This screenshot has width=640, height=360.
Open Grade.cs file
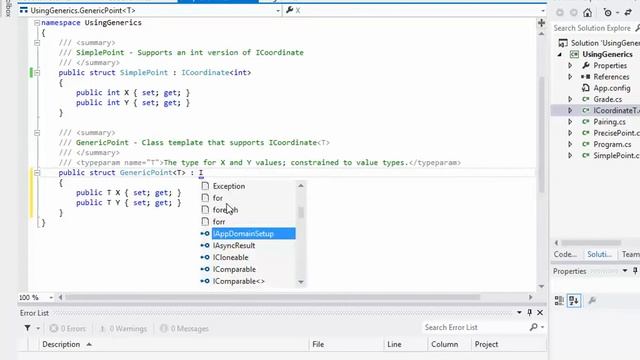(607, 99)
